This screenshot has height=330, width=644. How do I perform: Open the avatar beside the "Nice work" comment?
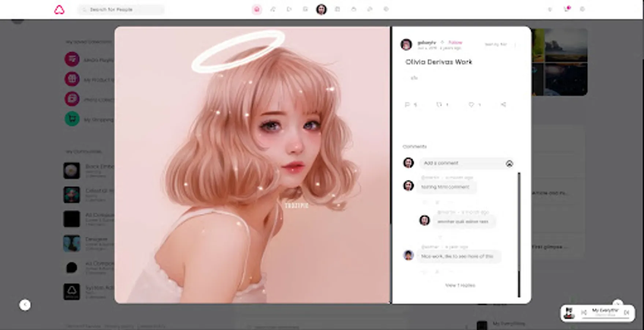(409, 255)
